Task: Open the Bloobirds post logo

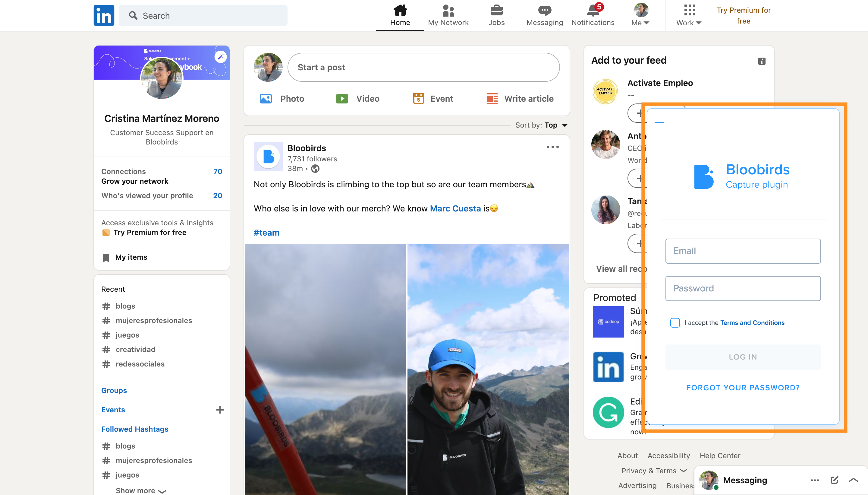Action: [268, 156]
